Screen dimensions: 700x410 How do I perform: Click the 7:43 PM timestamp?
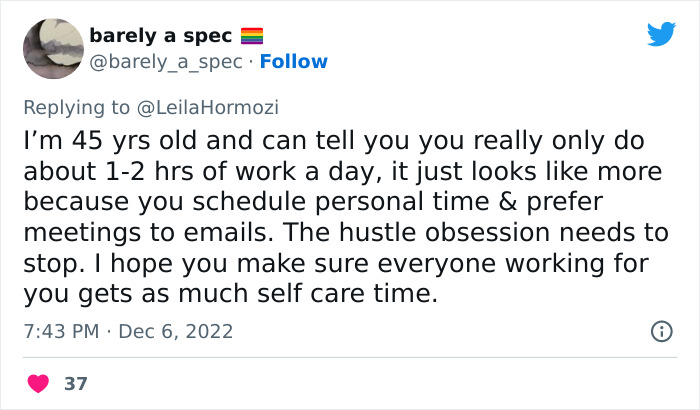(x=61, y=331)
